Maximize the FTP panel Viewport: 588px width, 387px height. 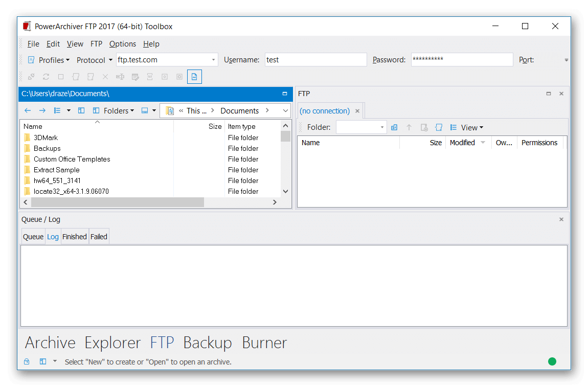[x=549, y=94]
